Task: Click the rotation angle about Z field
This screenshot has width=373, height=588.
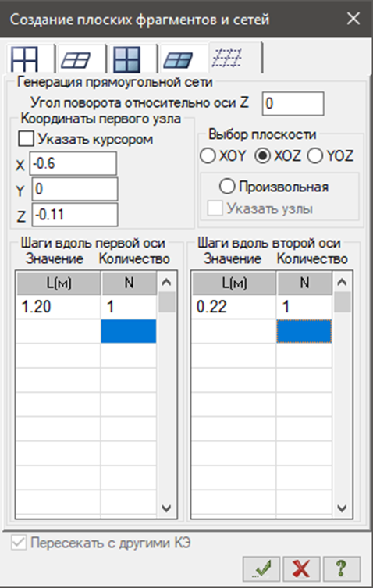Action: pos(293,104)
